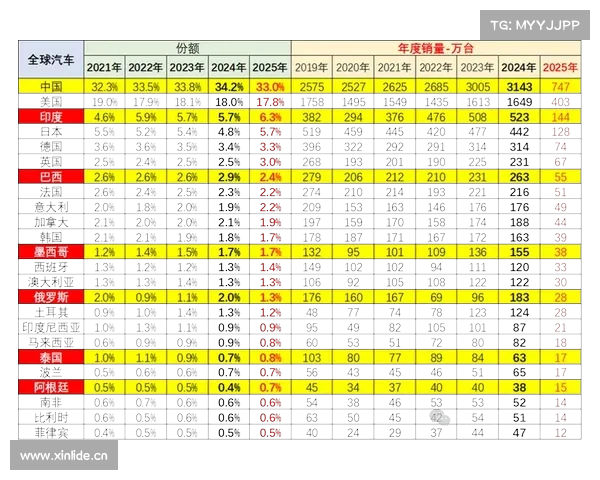The height and width of the screenshot is (480, 600).
Task: Click the 菲律宾 row label
Action: 51,433
